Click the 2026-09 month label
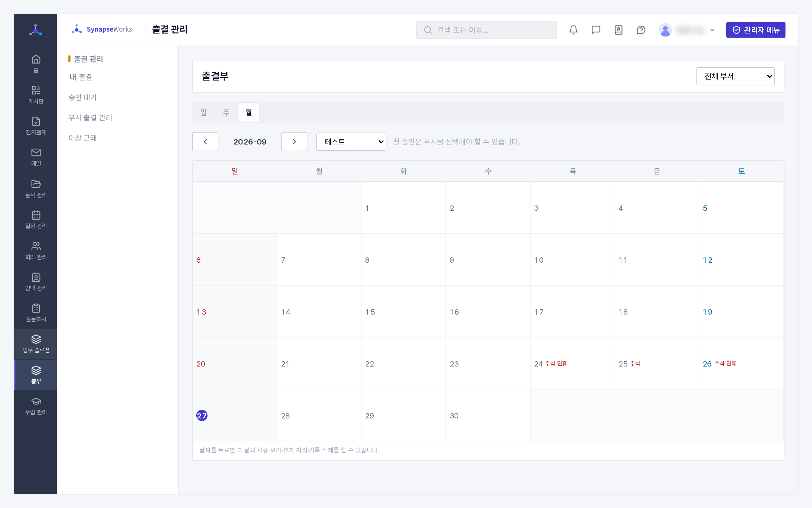Image resolution: width=812 pixels, height=508 pixels. tap(250, 142)
